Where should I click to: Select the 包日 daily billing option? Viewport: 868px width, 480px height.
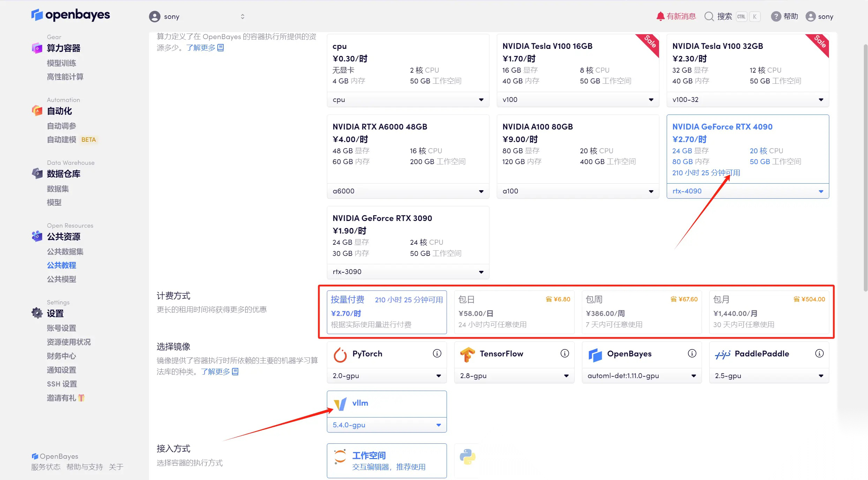(x=514, y=312)
